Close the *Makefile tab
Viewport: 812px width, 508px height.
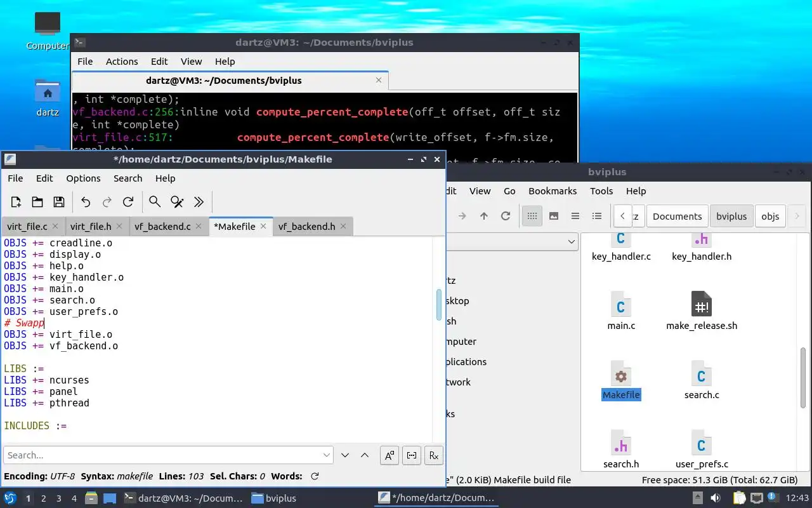point(263,226)
